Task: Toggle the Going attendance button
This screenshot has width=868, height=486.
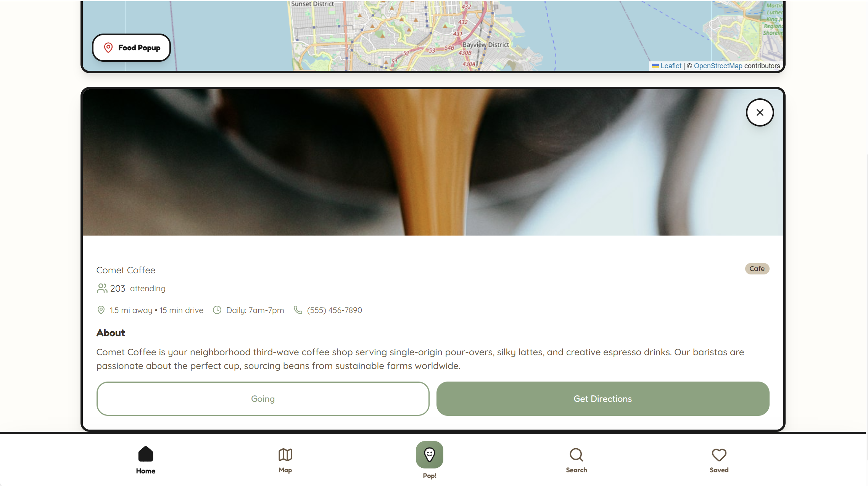Action: tap(262, 399)
